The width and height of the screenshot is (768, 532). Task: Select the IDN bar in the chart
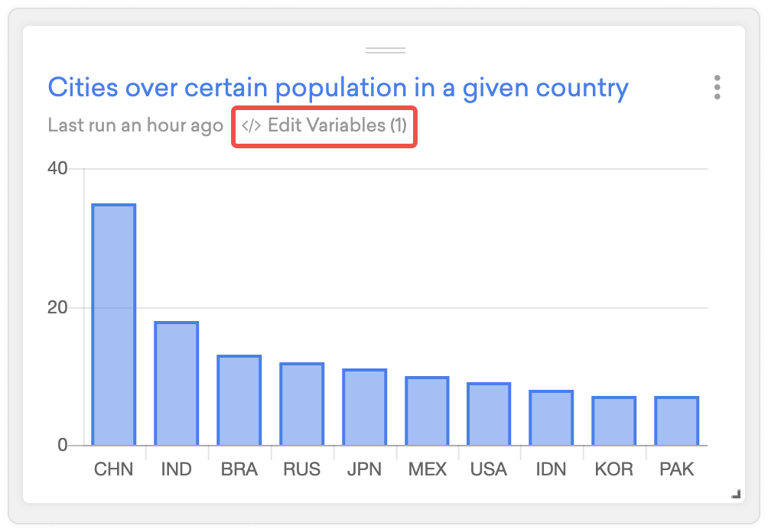551,417
